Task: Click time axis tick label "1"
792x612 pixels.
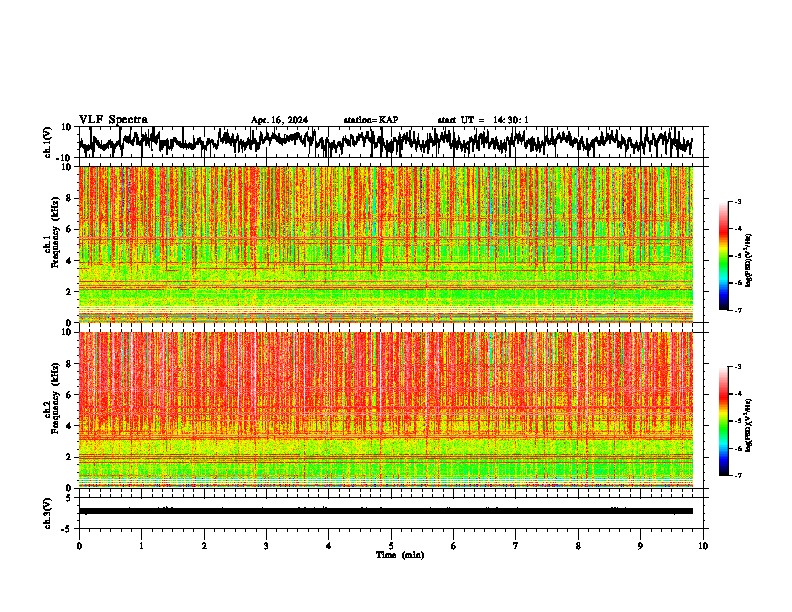Action: (x=141, y=546)
